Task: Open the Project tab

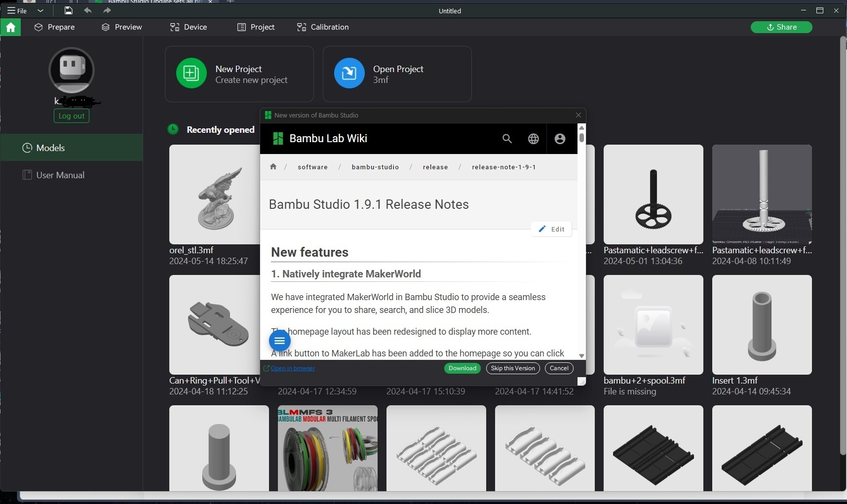Action: 256,27
